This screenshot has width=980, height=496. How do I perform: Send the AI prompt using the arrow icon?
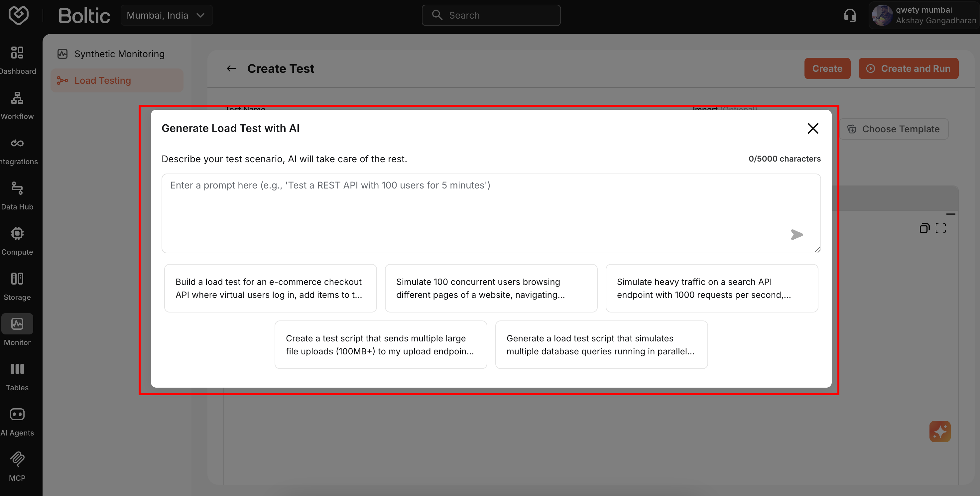point(797,235)
